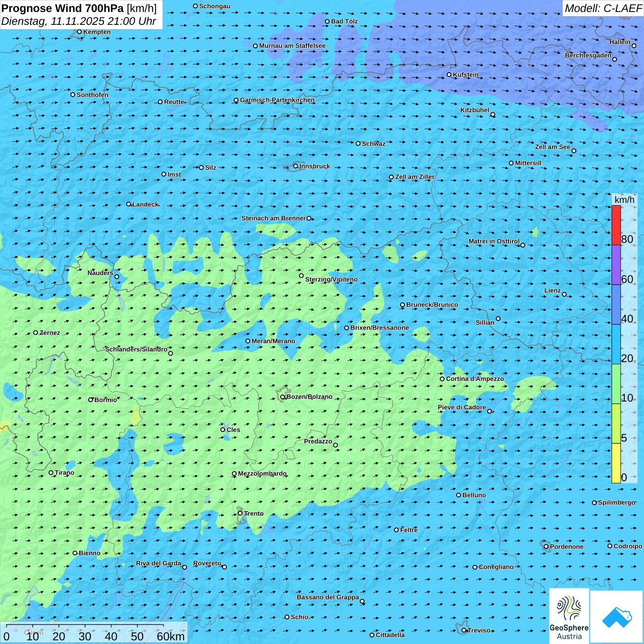Click the 'Kempten' map label
This screenshot has width=644, height=644.
[97, 32]
